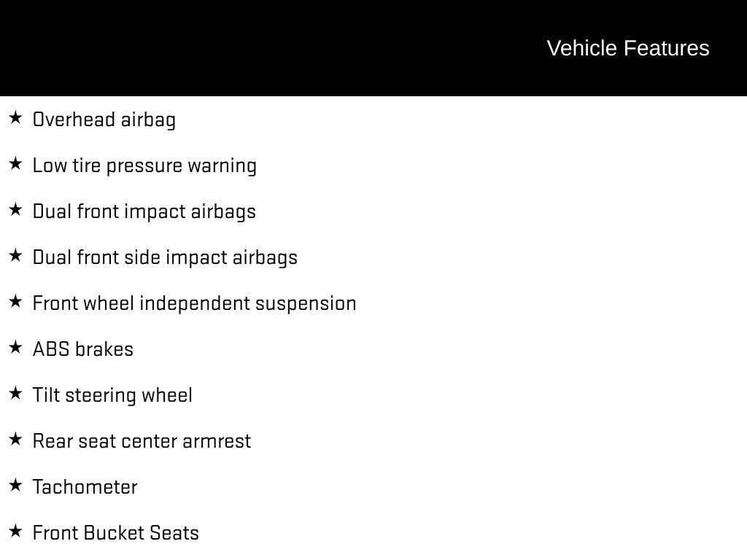747x560 pixels.
Task: Click the star beside Dual front side impact airbags
Action: coord(15,255)
